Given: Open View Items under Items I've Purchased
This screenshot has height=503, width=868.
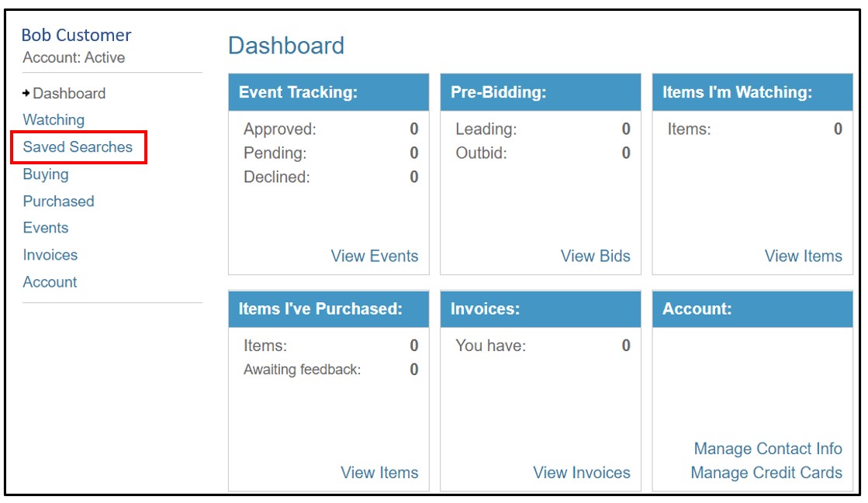Looking at the screenshot, I should (x=379, y=473).
